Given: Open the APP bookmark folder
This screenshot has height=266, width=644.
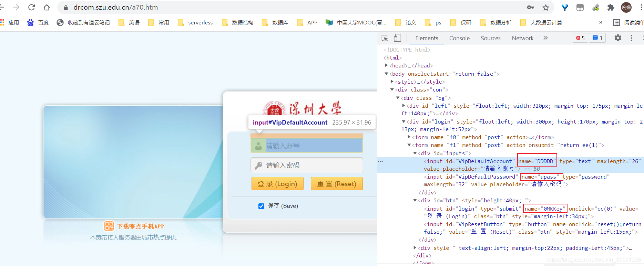Looking at the screenshot, I should [x=307, y=22].
